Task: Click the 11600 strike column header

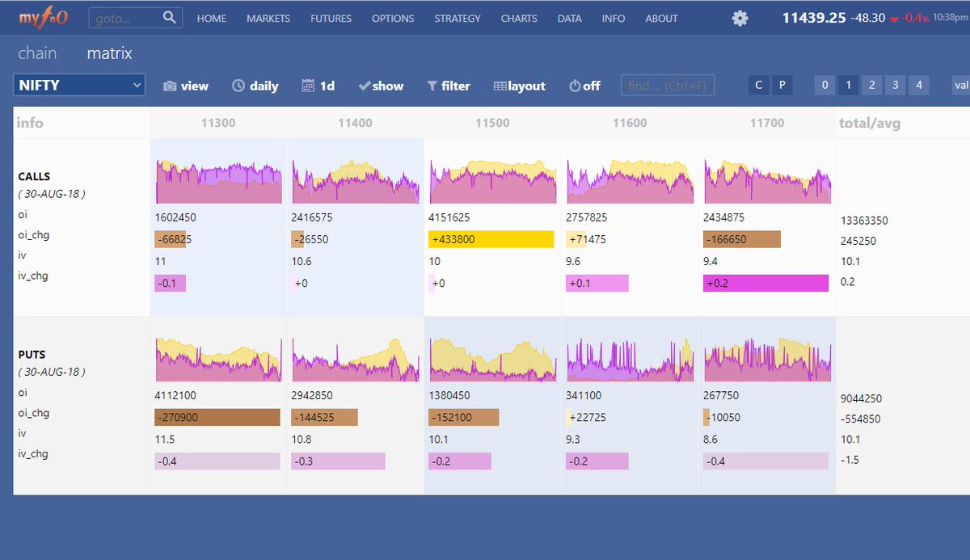Action: coord(630,123)
